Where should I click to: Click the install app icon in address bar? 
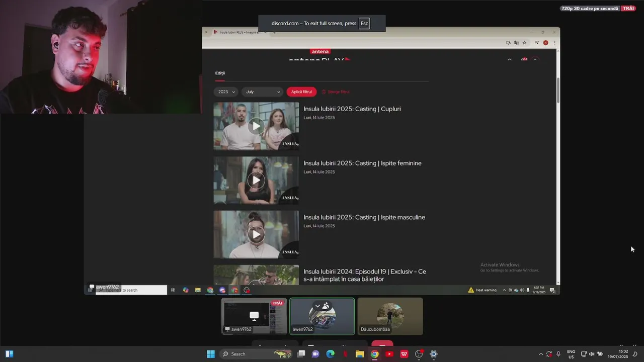coord(508,43)
